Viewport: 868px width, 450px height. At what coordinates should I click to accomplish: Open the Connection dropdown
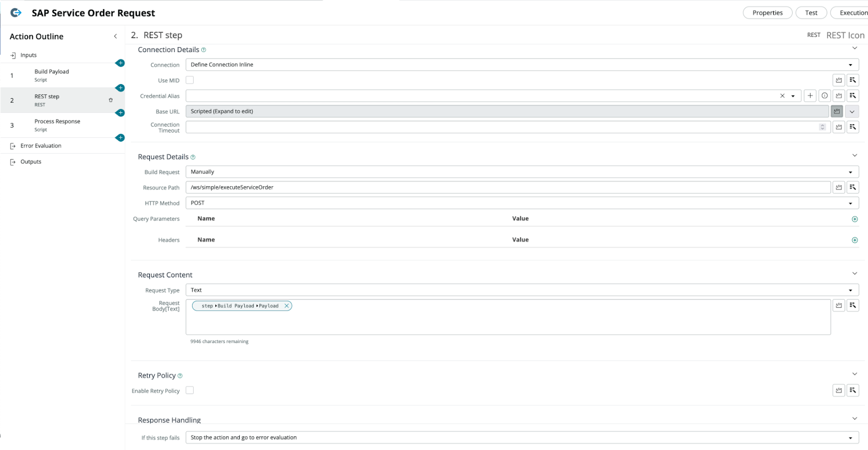pyautogui.click(x=522, y=65)
